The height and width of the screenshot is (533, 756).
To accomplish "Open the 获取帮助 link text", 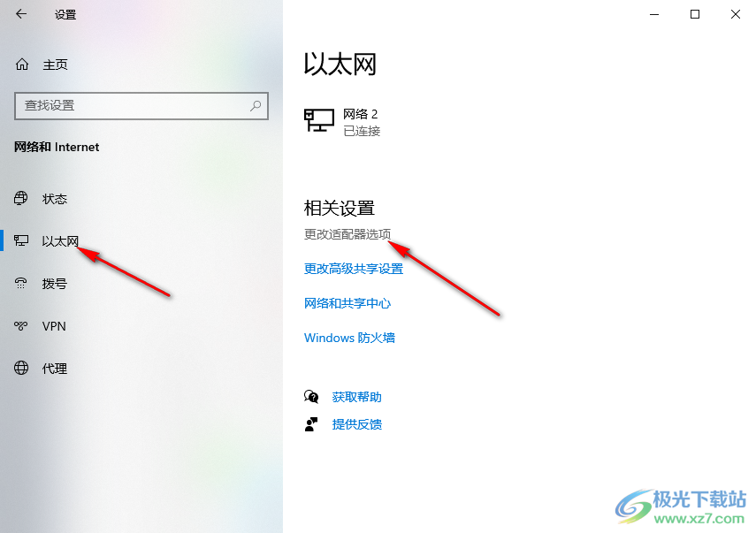I will tap(357, 397).
